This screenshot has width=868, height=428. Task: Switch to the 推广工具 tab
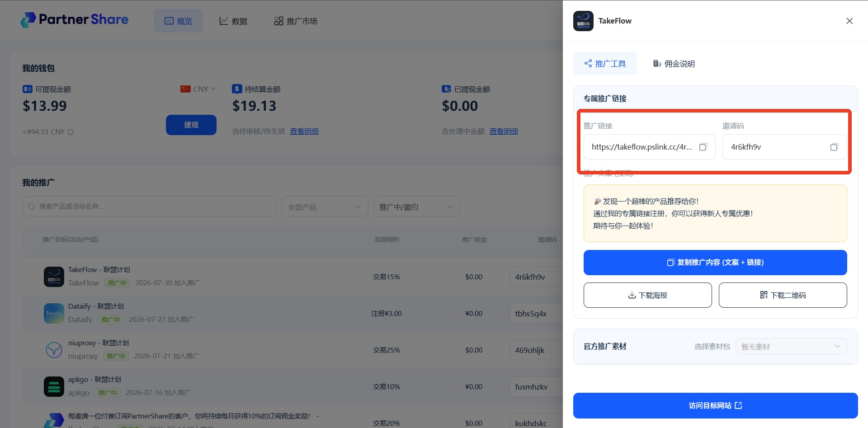[605, 64]
